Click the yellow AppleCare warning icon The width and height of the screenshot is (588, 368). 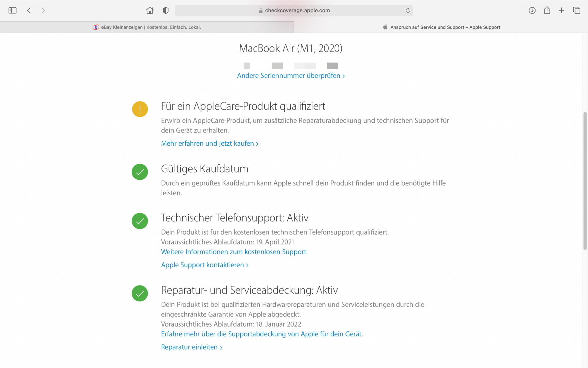(x=140, y=109)
